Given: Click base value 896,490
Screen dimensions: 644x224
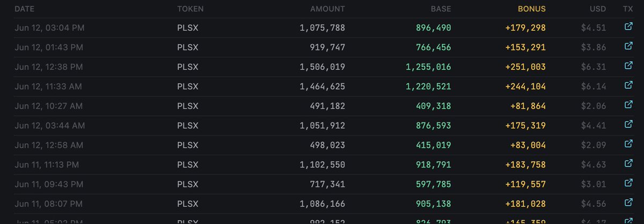Looking at the screenshot, I should click(434, 28).
